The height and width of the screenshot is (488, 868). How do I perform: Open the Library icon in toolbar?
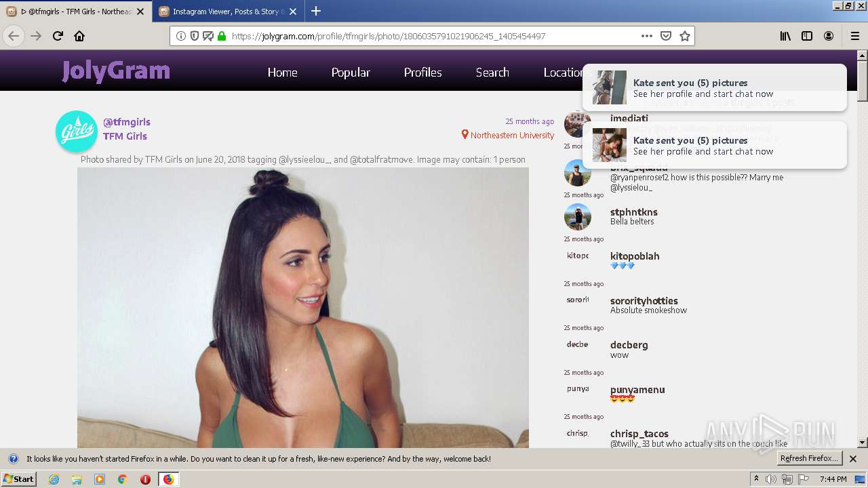click(785, 36)
